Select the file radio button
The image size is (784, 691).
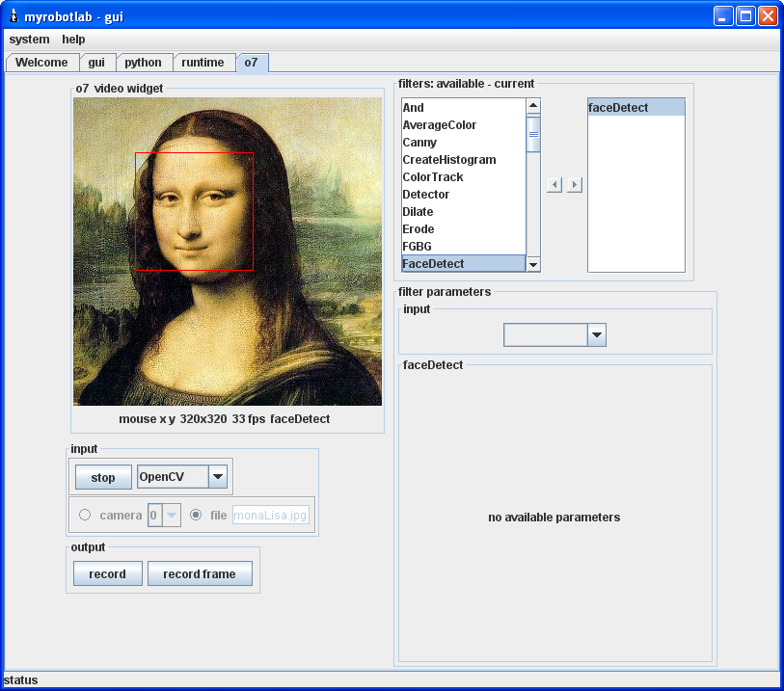[x=196, y=515]
